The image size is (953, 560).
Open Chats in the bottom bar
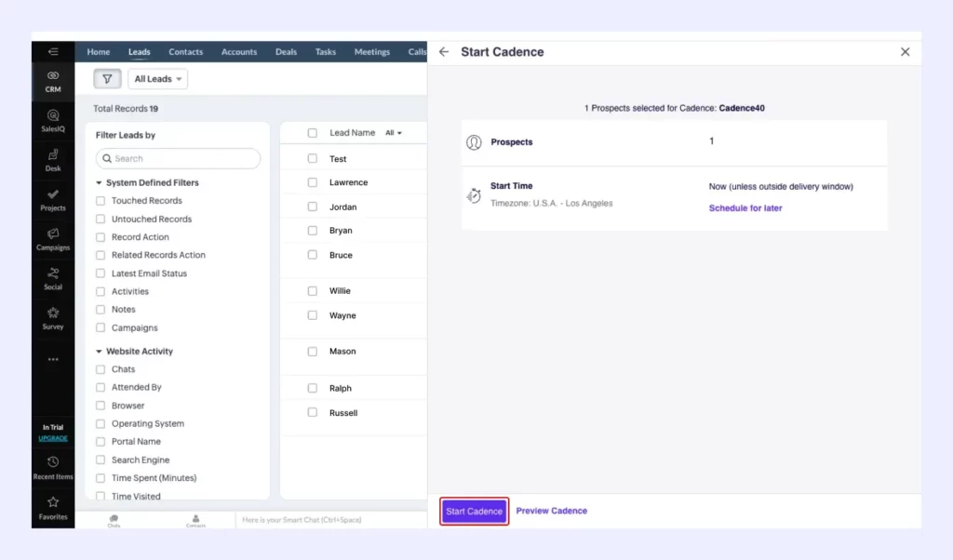tap(114, 521)
